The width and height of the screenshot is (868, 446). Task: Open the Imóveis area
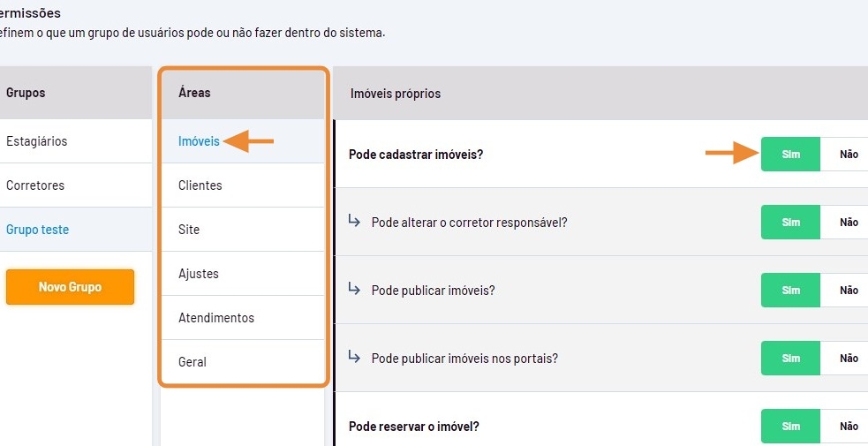click(x=199, y=141)
